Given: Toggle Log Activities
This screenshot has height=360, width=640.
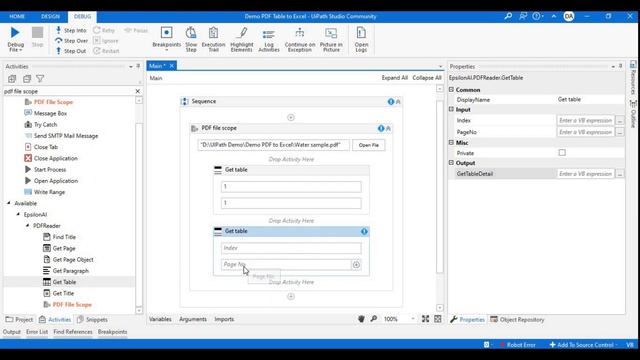Looking at the screenshot, I should 269,39.
